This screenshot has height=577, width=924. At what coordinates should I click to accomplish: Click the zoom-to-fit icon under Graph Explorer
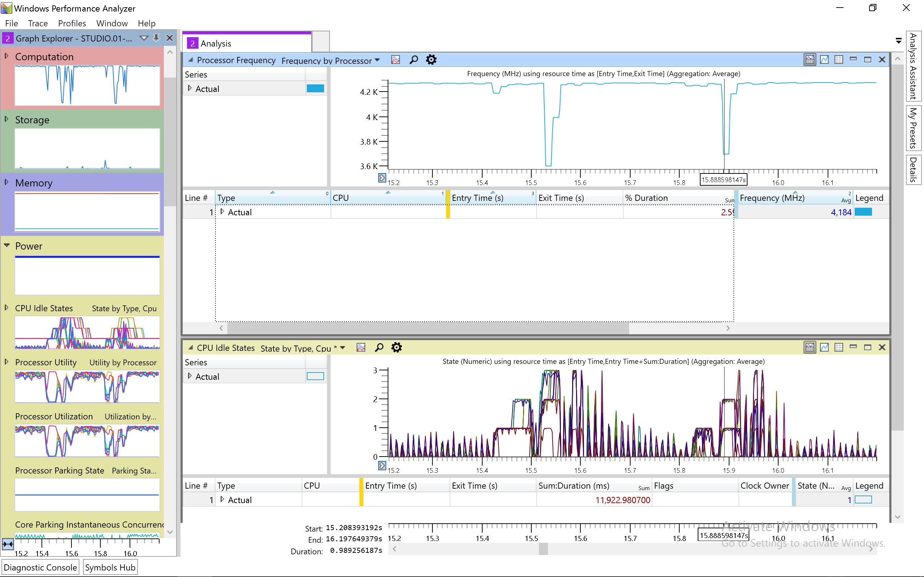pyautogui.click(x=8, y=544)
